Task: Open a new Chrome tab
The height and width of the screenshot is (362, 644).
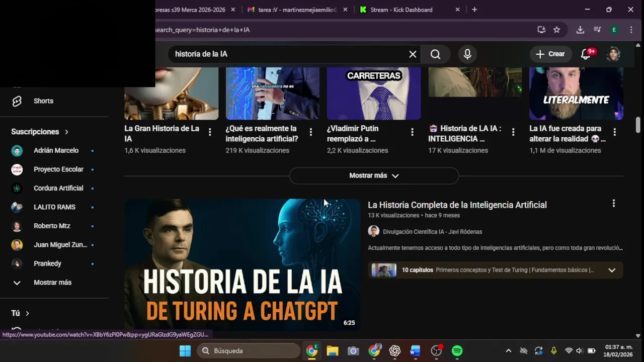Action: [x=474, y=10]
